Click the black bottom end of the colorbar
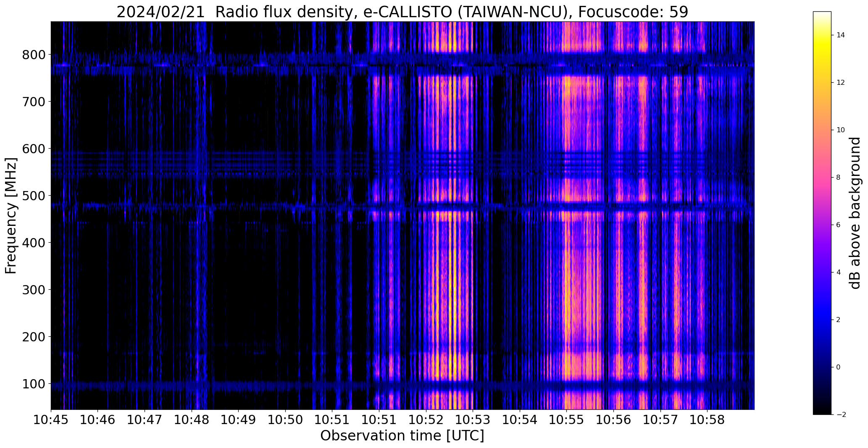 coord(822,411)
